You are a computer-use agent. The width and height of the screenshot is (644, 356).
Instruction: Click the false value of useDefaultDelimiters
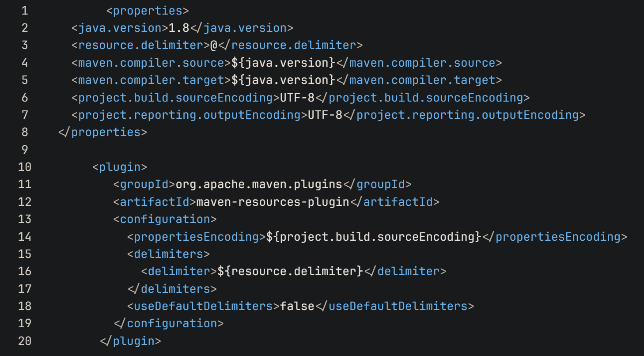(297, 306)
